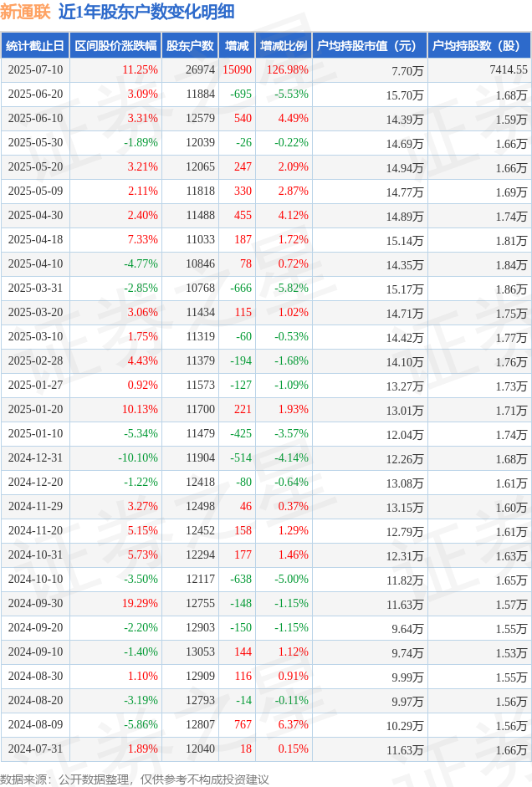
Task: Click the 数据来源 disclaimer footer text
Action: click(x=135, y=779)
